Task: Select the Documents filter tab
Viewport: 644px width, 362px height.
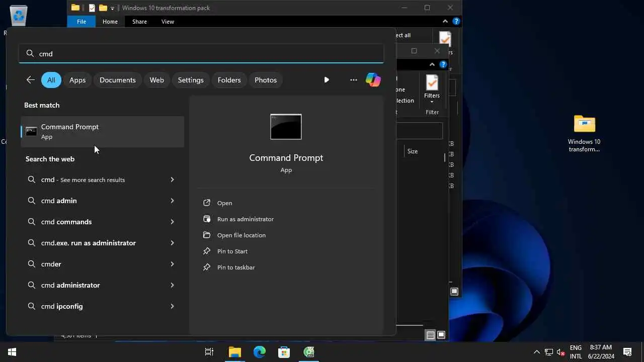Action: pos(118,80)
